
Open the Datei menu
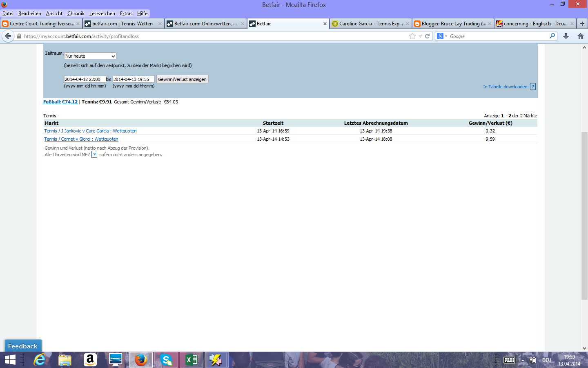point(8,13)
